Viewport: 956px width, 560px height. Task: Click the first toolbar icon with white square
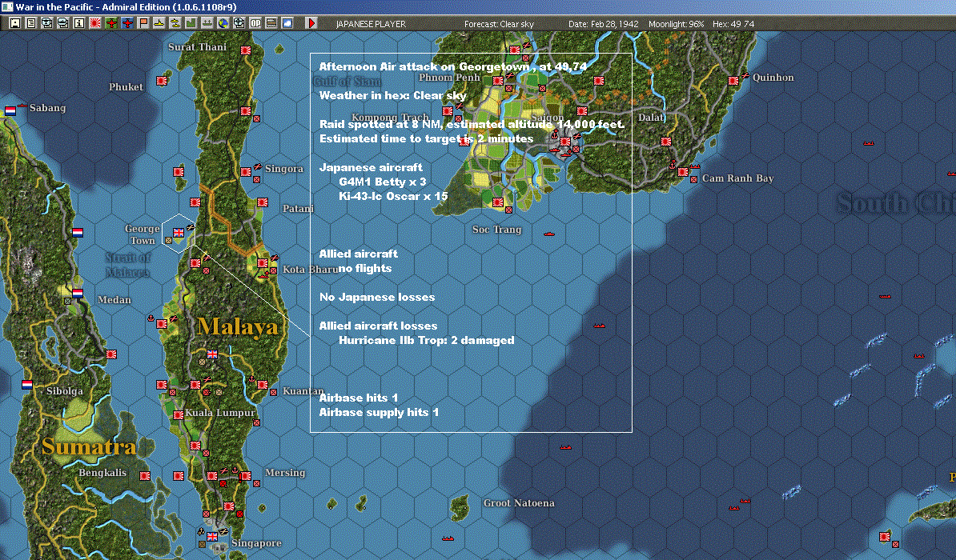click(14, 23)
